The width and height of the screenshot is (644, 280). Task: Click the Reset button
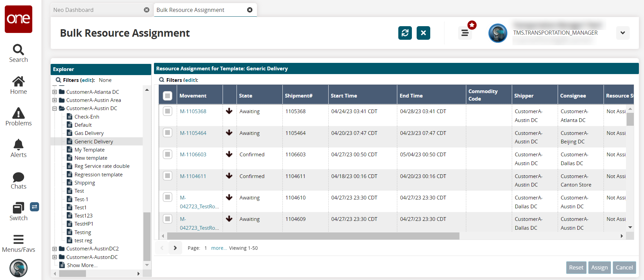(x=576, y=268)
